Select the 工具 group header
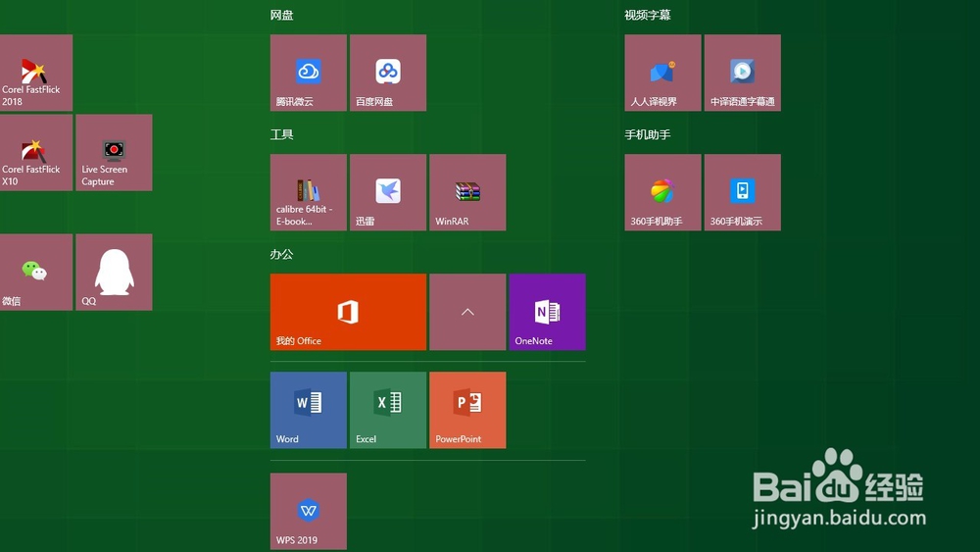The image size is (980, 552). (282, 134)
